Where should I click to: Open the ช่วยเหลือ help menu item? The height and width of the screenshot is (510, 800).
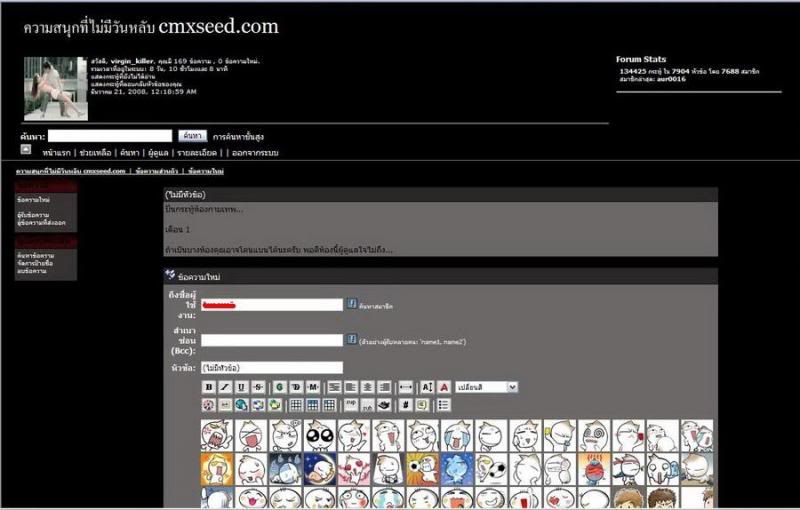pyautogui.click(x=95, y=152)
